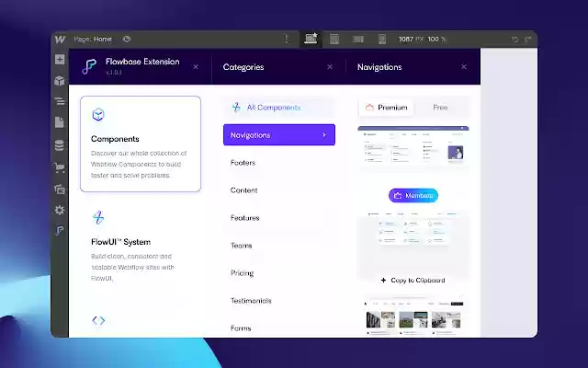Select mobile landscape breakpoint
The height and width of the screenshot is (368, 588).
point(358,39)
